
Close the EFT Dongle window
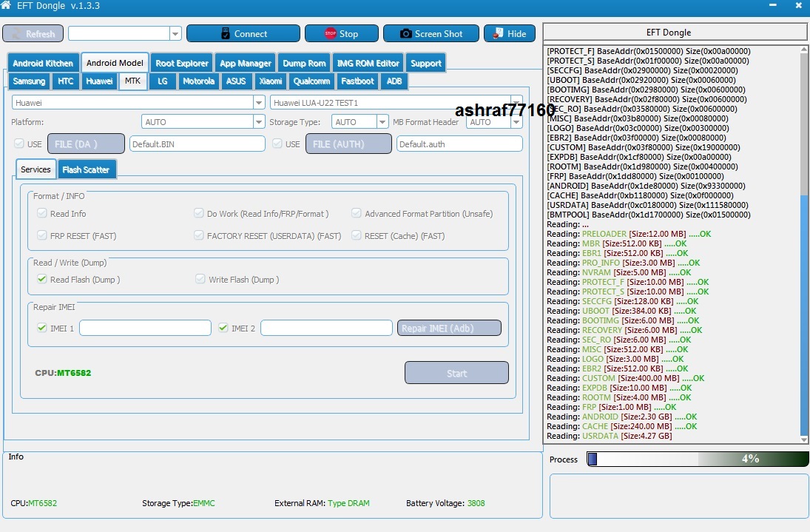(x=798, y=5)
